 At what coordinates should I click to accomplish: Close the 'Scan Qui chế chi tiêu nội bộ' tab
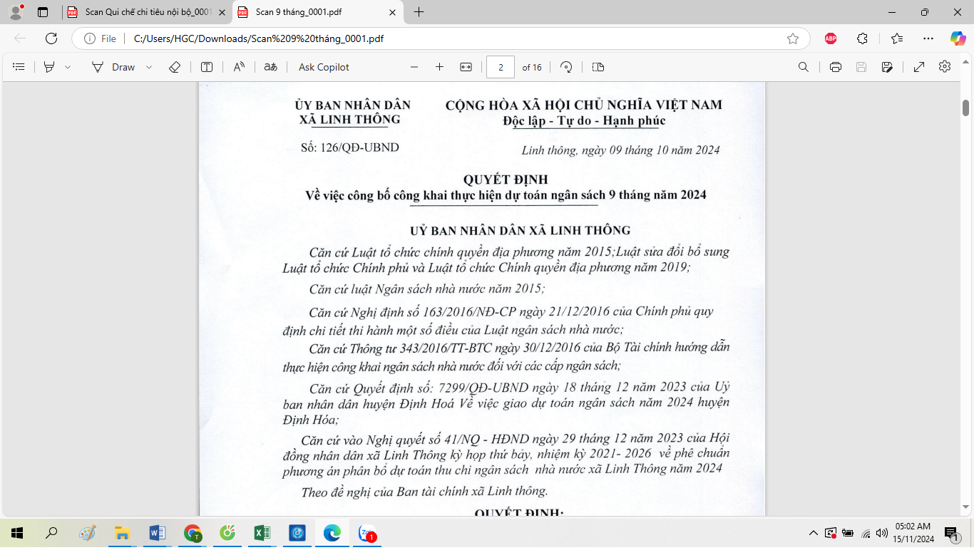(222, 12)
